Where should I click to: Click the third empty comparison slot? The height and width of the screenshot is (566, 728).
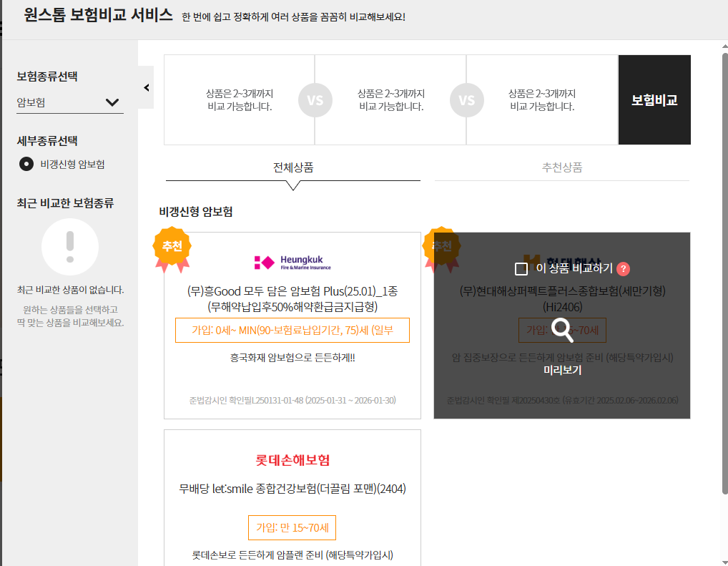542,100
